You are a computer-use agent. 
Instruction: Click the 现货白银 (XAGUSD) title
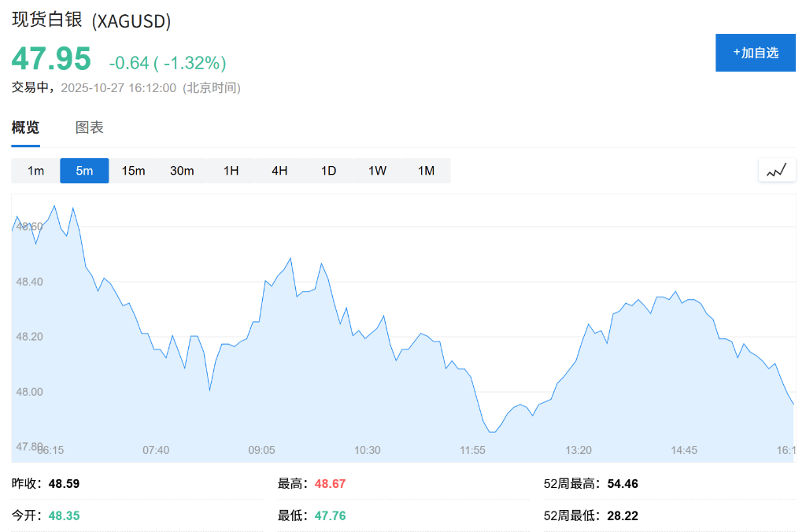coord(91,20)
